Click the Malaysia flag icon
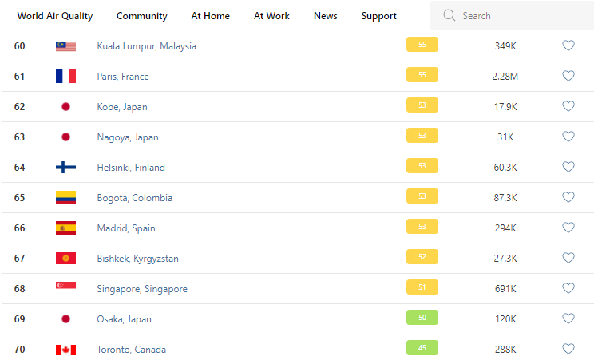The width and height of the screenshot is (594, 364). [x=65, y=46]
